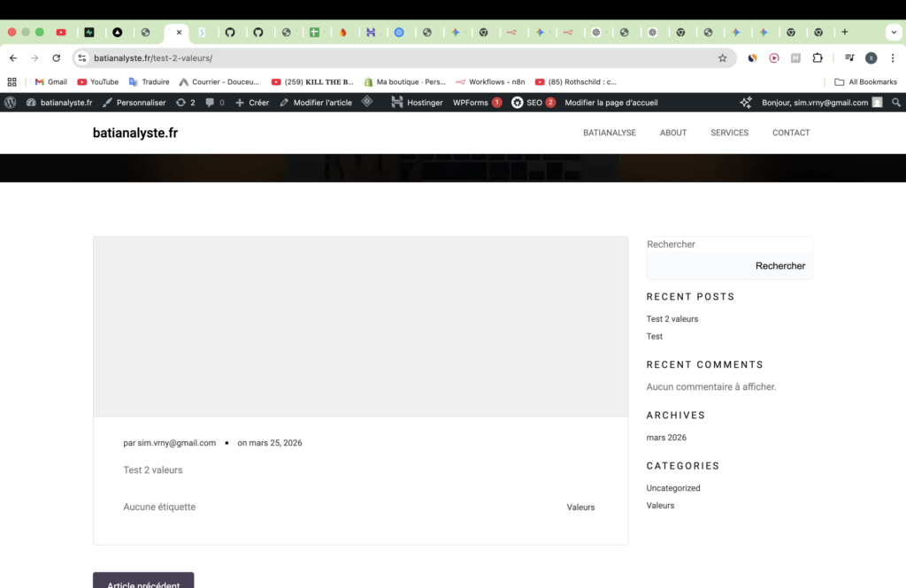The width and height of the screenshot is (906, 588).
Task: Click the Rechercher search button
Action: pyautogui.click(x=779, y=266)
